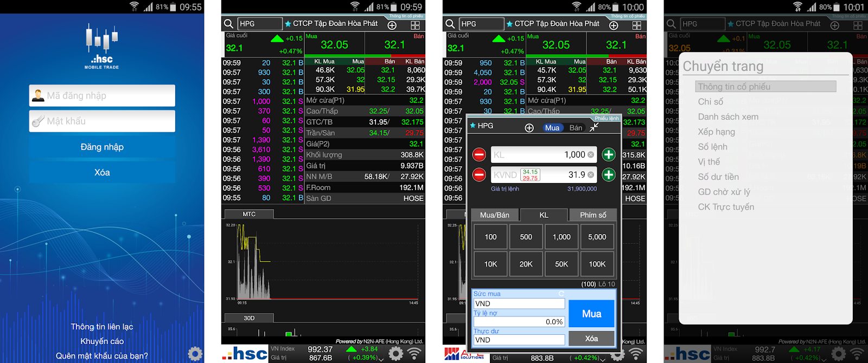Tap hsc logo on 09:59 quote screen
The image size is (868, 363).
245,354
